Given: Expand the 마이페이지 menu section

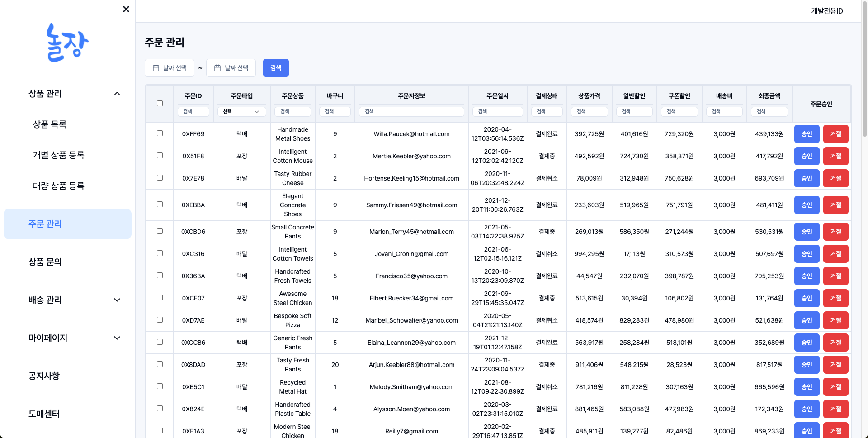Looking at the screenshot, I should point(117,338).
